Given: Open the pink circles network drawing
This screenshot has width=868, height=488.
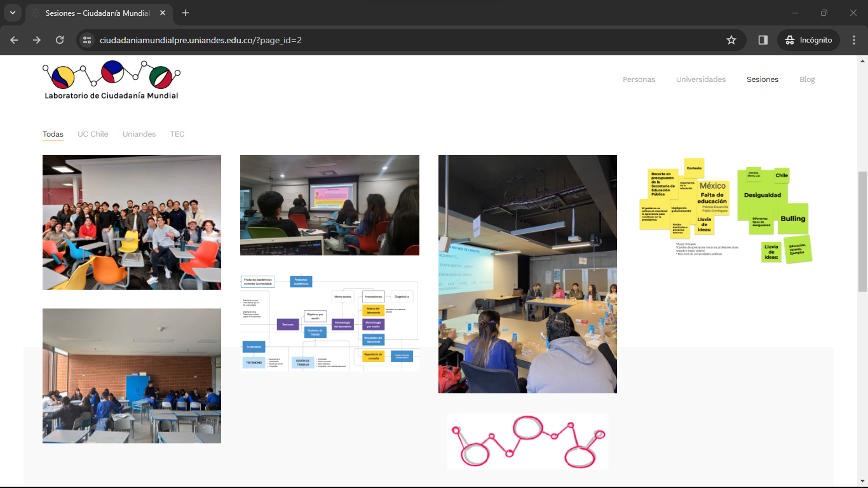Looking at the screenshot, I should (x=527, y=441).
